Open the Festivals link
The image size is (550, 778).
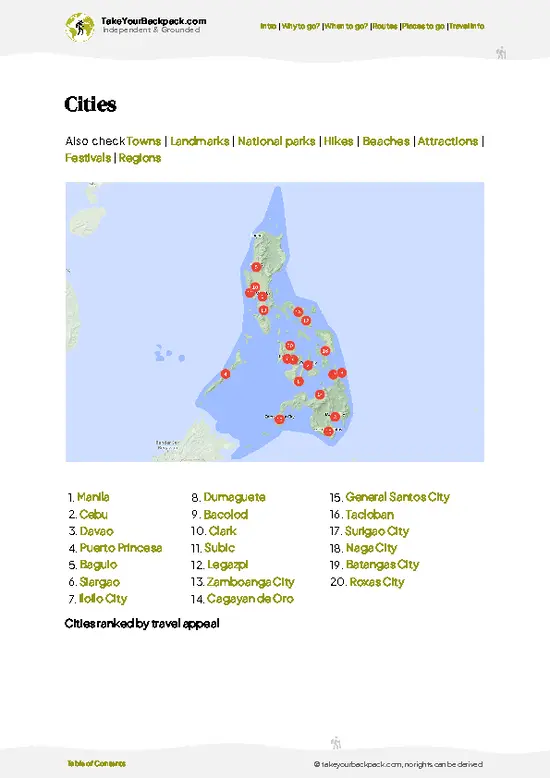88,158
